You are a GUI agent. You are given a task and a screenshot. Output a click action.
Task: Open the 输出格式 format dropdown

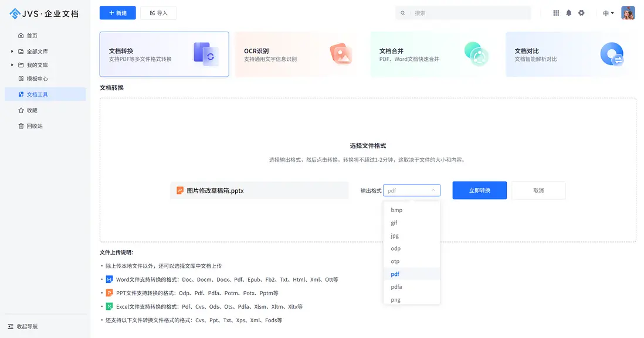click(x=411, y=190)
